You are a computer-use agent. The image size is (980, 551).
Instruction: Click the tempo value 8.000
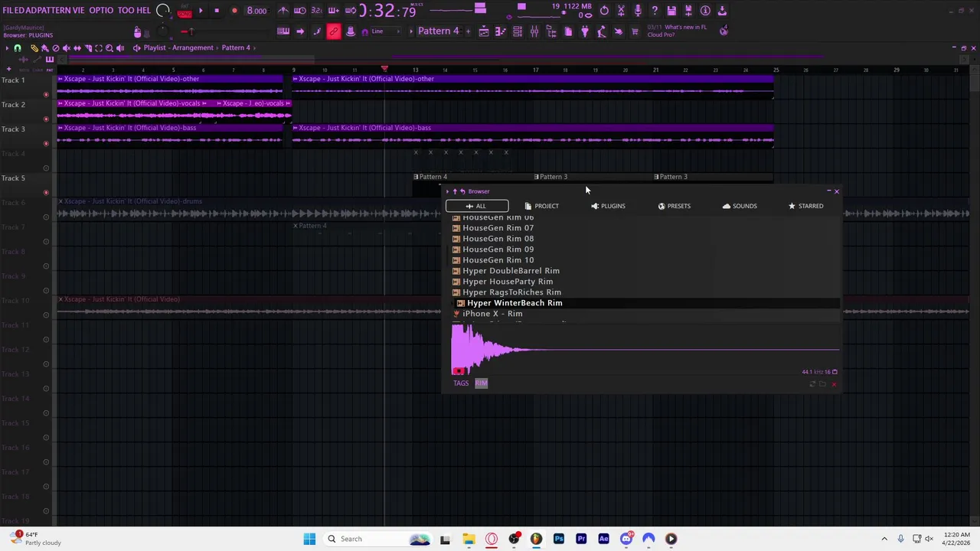tap(256, 11)
